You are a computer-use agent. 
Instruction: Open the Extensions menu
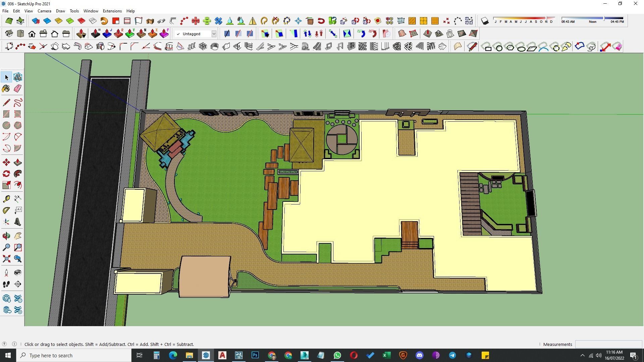pos(112,11)
